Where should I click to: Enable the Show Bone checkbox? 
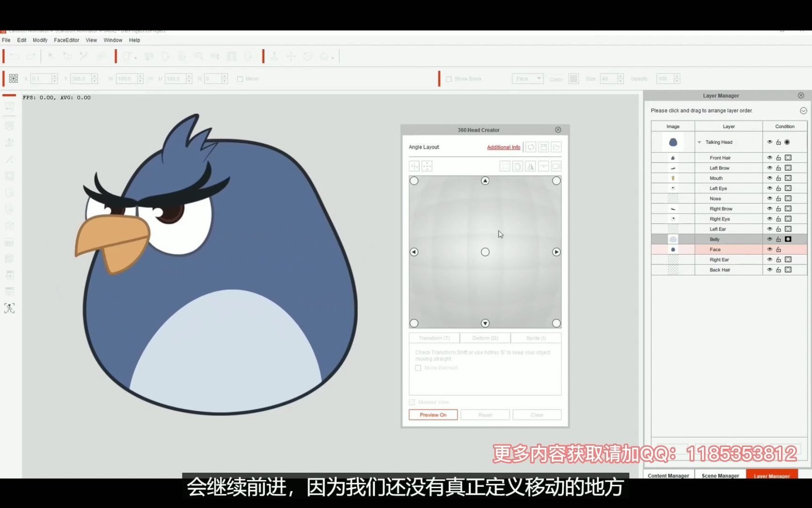(449, 79)
